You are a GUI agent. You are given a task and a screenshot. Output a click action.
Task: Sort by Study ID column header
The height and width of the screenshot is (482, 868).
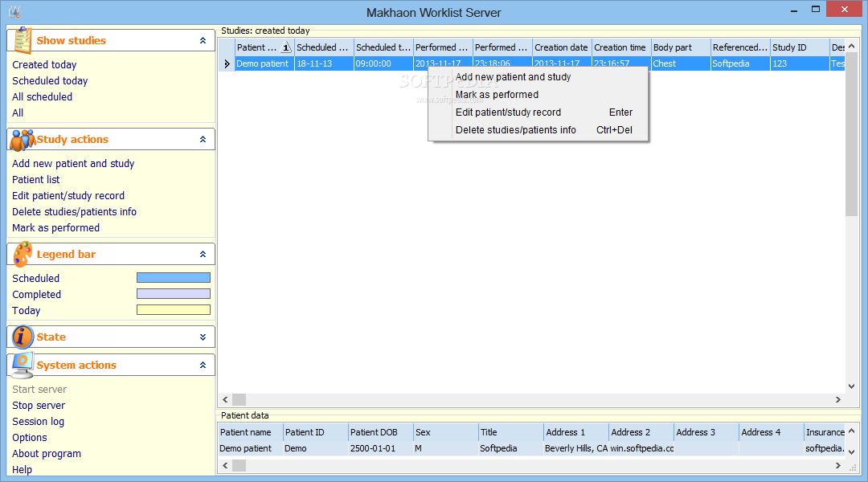(800, 47)
